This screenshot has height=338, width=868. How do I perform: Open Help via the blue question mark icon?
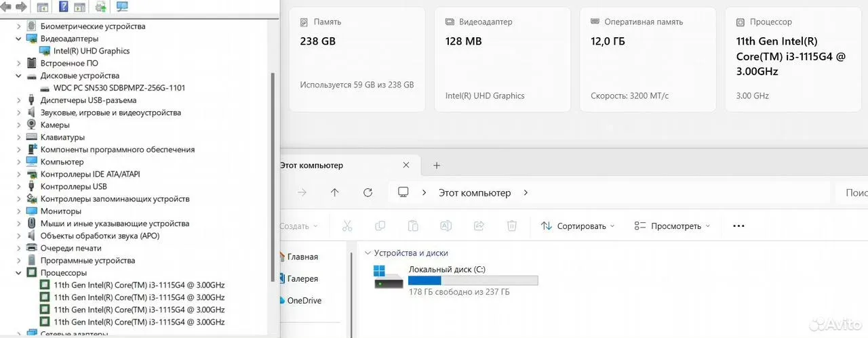(63, 7)
